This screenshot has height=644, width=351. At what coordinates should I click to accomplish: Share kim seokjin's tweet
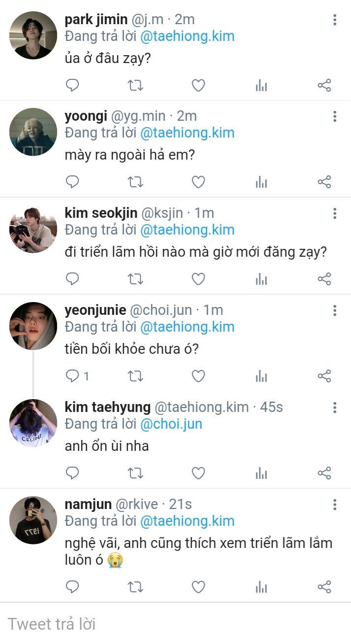(324, 279)
